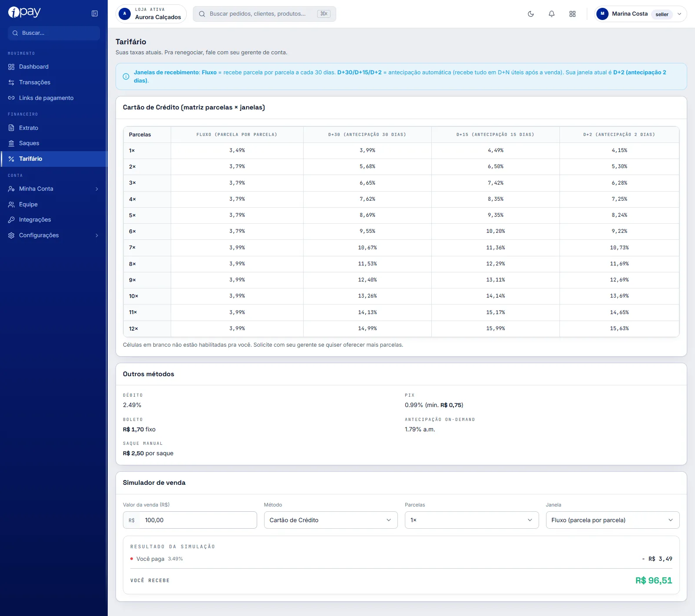
Task: Open the Janela dropdown
Action: (x=612, y=520)
